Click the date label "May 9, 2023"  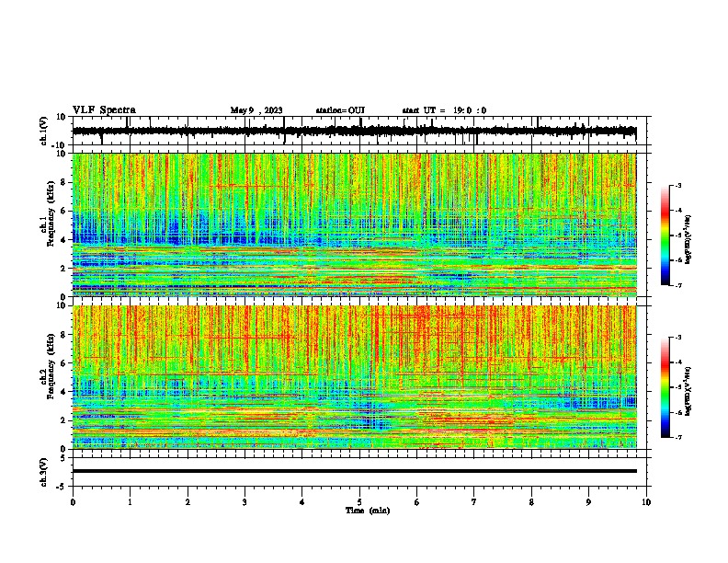pos(256,110)
